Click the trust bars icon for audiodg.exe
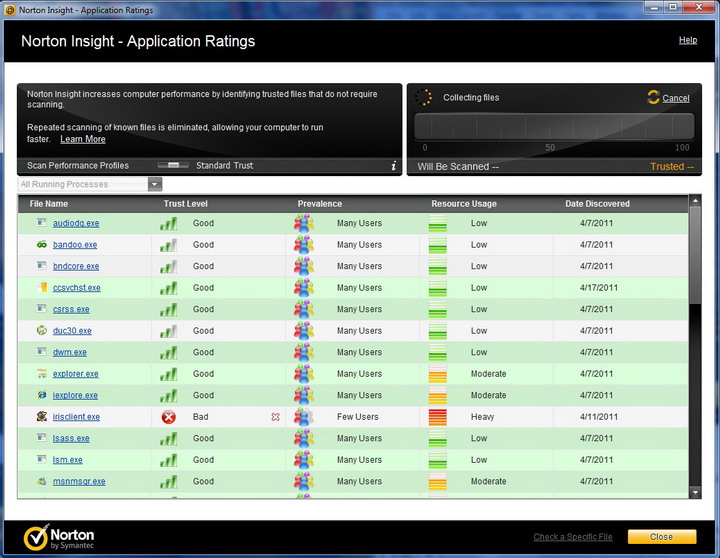Screen dimensions: 720x558 pyautogui.click(x=169, y=224)
